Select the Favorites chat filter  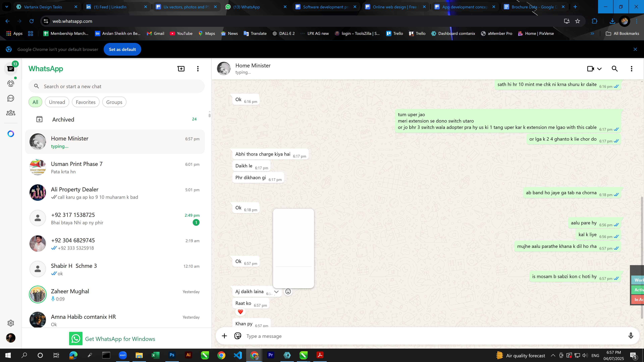pyautogui.click(x=86, y=102)
